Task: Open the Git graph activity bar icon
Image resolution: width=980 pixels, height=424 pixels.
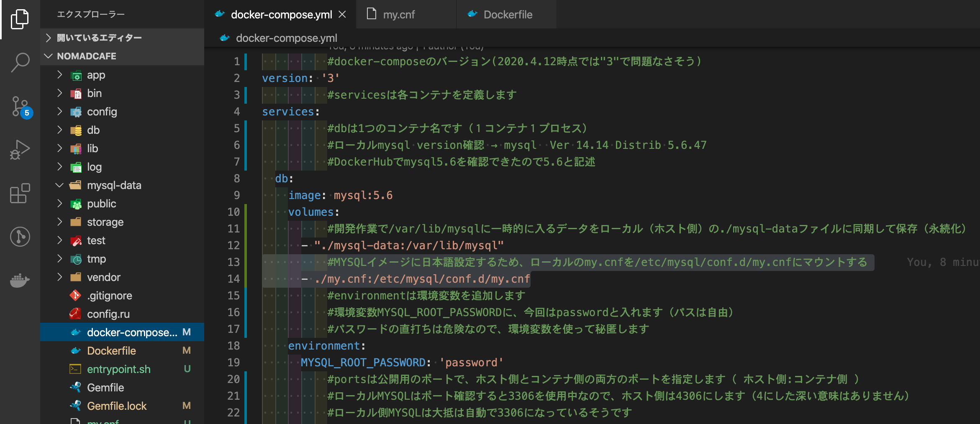Action: [x=20, y=237]
